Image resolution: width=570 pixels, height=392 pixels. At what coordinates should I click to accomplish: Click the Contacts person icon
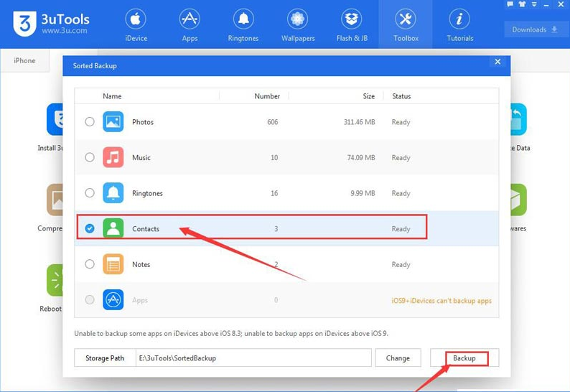[x=113, y=228]
